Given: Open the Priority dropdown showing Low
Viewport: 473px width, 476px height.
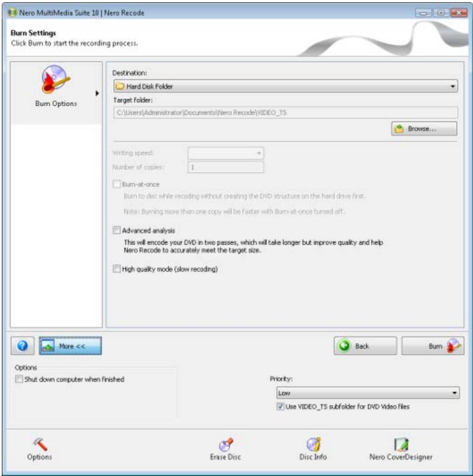Looking at the screenshot, I should point(368,393).
